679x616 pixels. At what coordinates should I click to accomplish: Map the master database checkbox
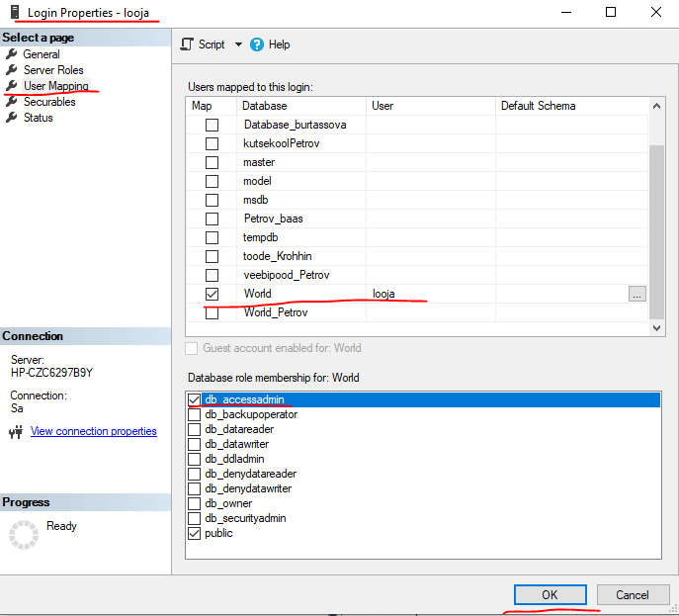[x=212, y=162]
